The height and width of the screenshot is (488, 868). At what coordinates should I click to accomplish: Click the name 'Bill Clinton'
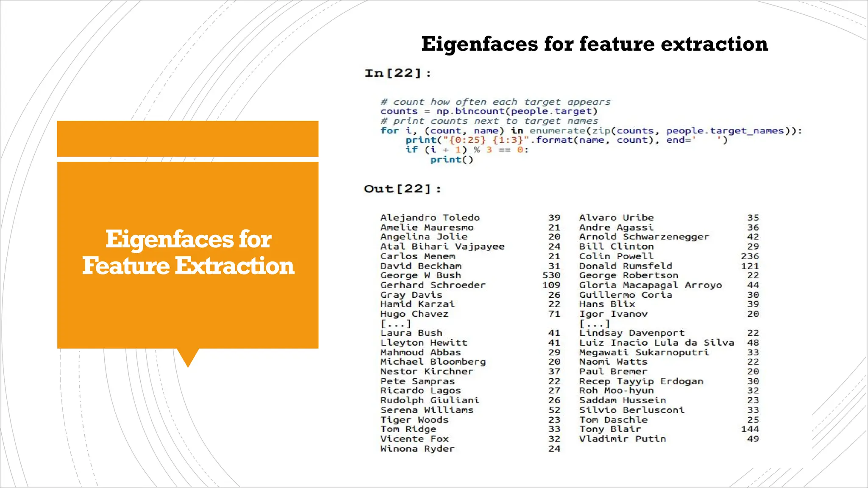click(x=616, y=247)
